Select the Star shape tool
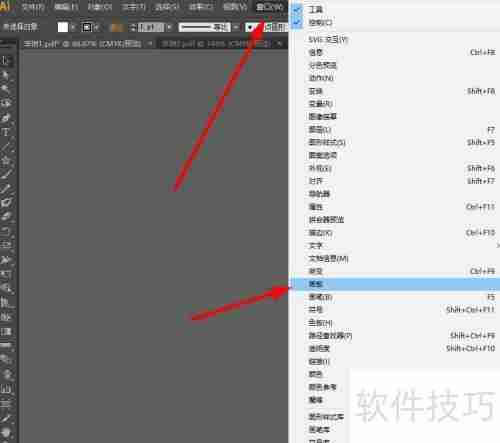The height and width of the screenshot is (443, 500). pyautogui.click(x=6, y=160)
